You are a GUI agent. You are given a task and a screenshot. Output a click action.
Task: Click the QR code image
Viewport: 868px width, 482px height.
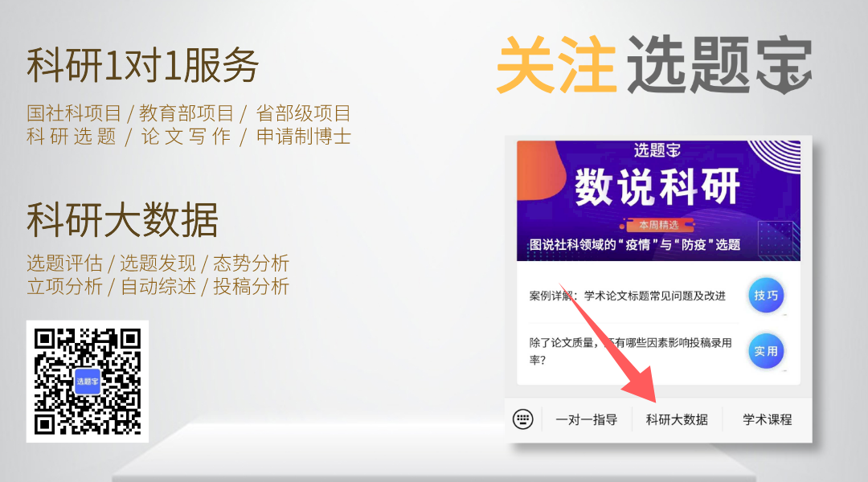[x=88, y=382]
